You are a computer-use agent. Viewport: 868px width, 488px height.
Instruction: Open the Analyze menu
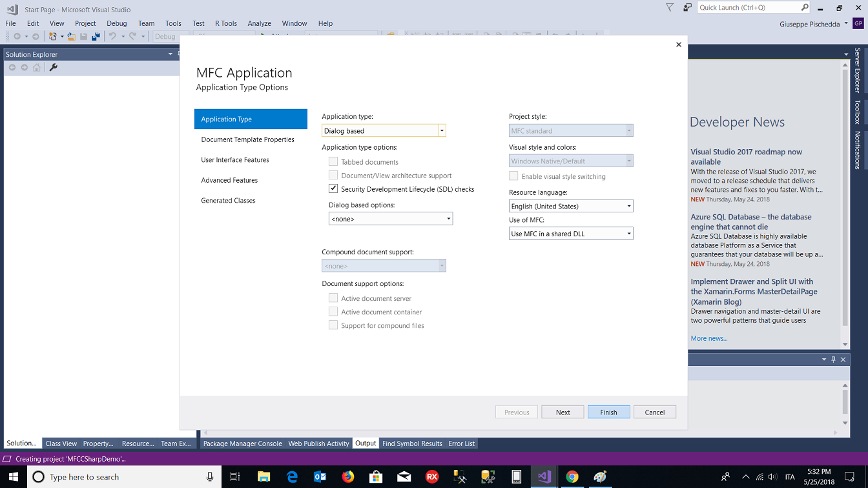(x=259, y=23)
